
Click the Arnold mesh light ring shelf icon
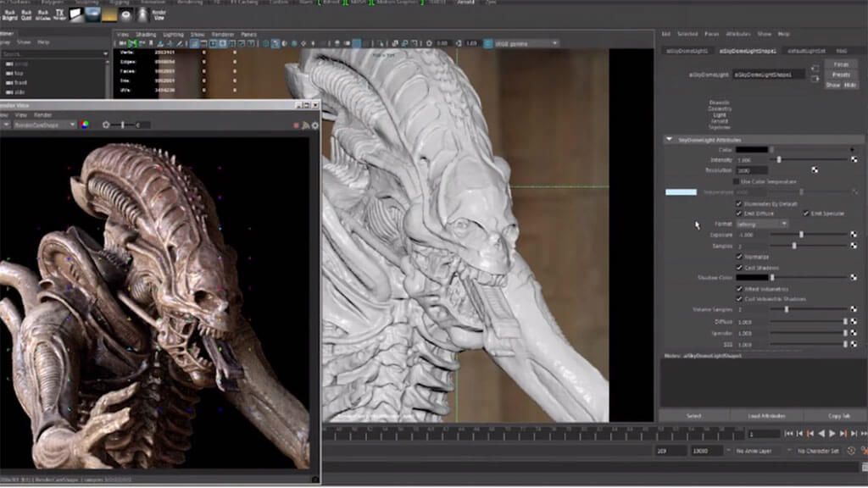coord(125,14)
